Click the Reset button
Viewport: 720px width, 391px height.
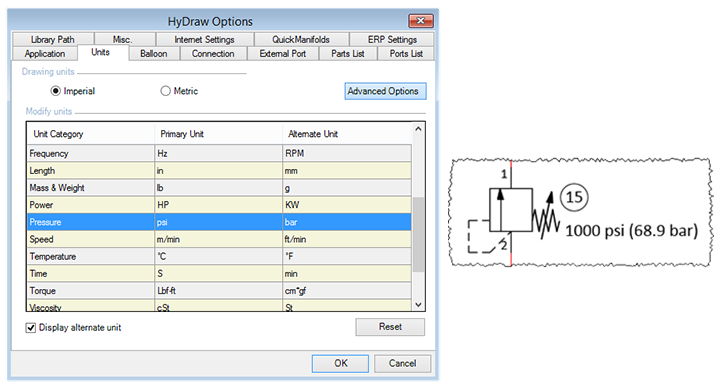[x=390, y=327]
